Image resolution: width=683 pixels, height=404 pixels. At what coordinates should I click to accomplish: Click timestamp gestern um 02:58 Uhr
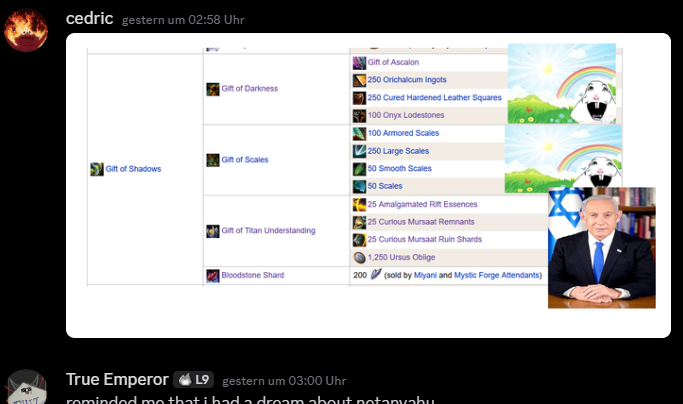183,20
